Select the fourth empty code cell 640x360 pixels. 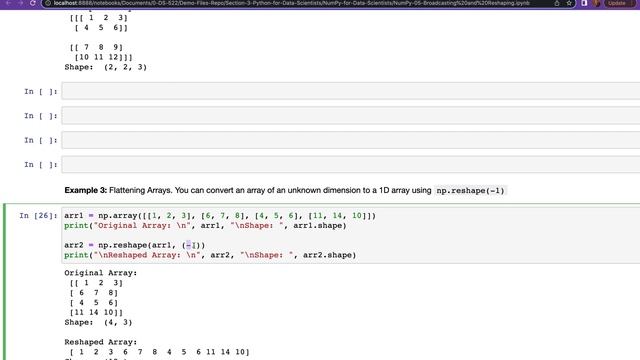[351, 164]
